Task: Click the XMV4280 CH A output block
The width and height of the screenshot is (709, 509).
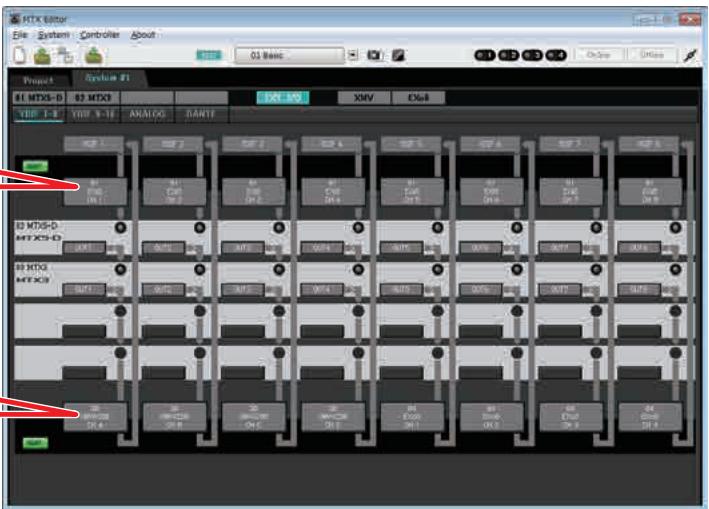Action: [x=95, y=416]
